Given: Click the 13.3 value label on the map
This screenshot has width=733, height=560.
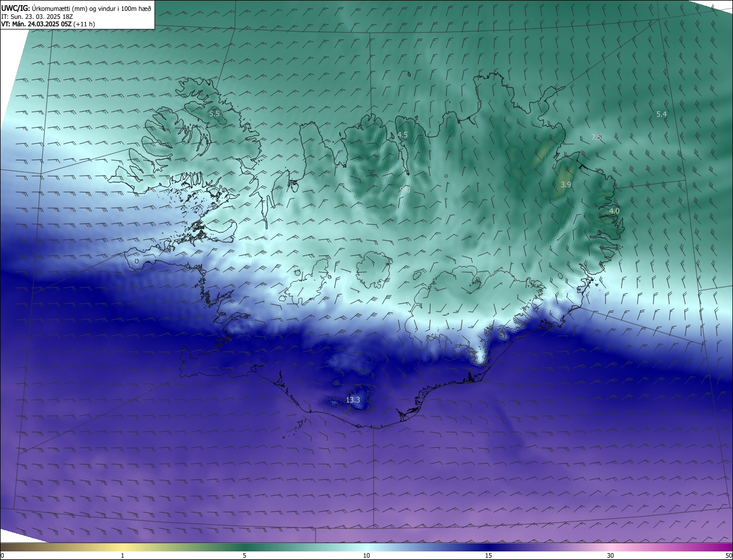Looking at the screenshot, I should point(353,400).
